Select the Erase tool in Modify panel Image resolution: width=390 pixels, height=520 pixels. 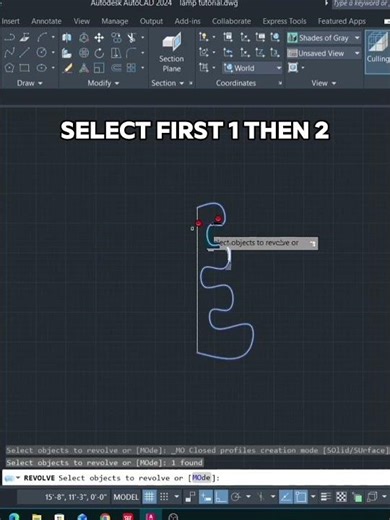coord(67,68)
